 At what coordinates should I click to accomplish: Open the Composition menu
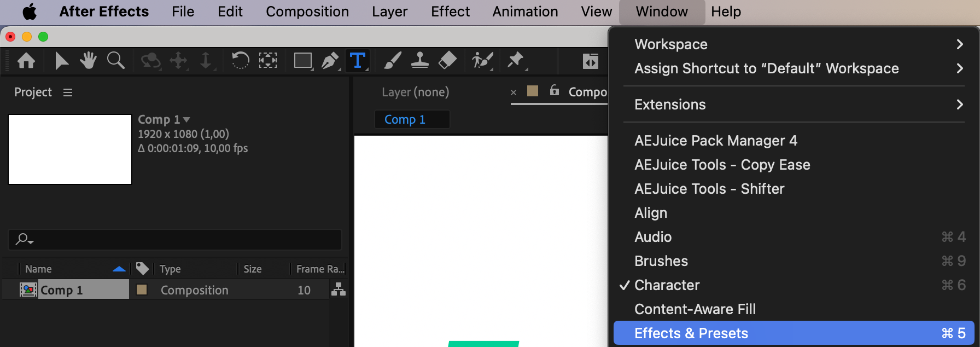coord(307,11)
